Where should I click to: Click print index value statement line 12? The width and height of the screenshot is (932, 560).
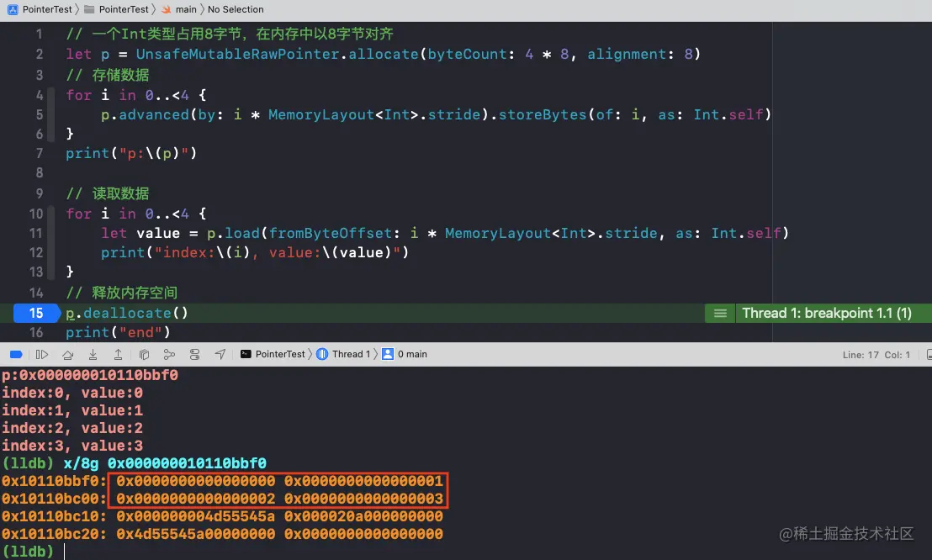coord(255,252)
